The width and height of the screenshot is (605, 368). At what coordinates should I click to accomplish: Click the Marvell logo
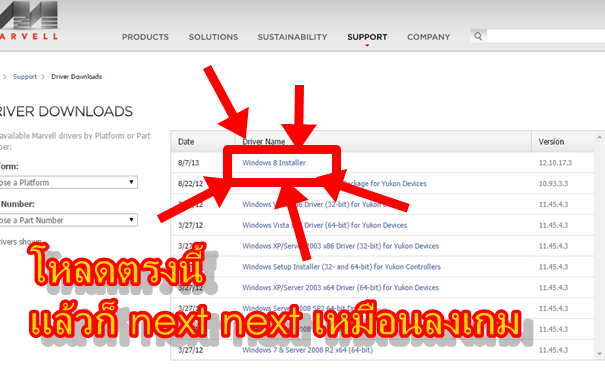[29, 20]
